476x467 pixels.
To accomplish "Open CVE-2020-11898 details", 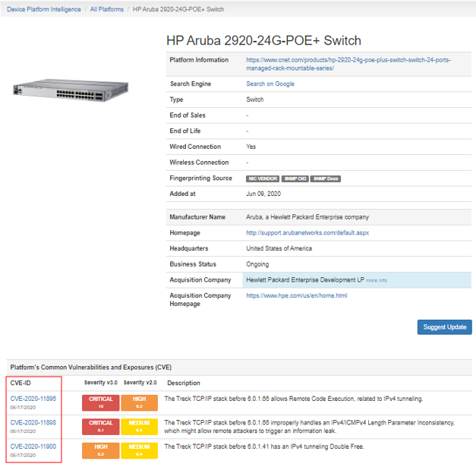I will [33, 421].
